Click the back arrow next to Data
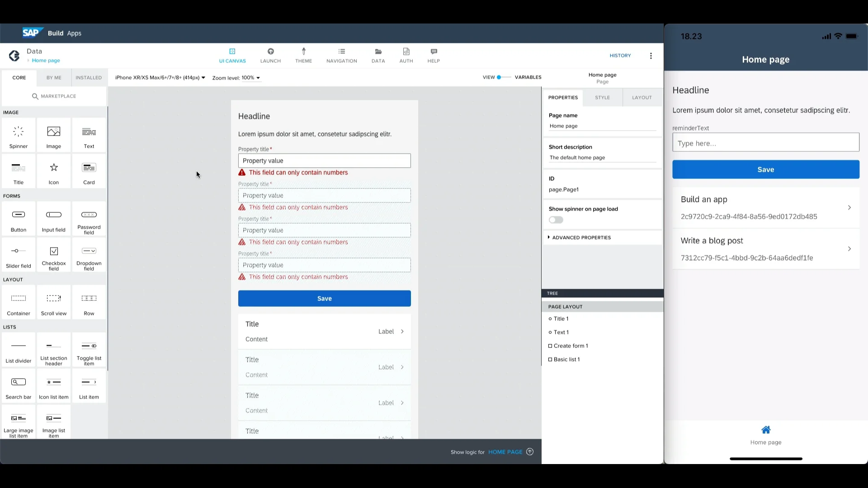 14,55
